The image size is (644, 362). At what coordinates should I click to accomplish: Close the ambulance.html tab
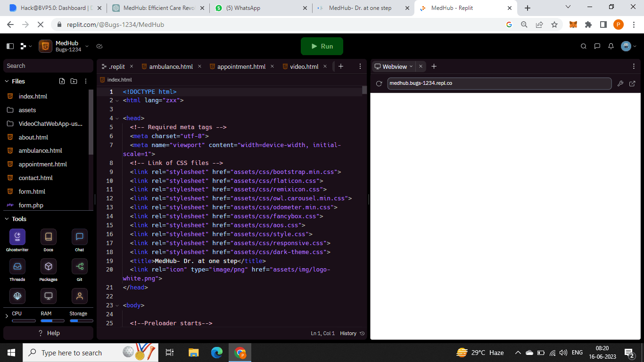coord(199,66)
